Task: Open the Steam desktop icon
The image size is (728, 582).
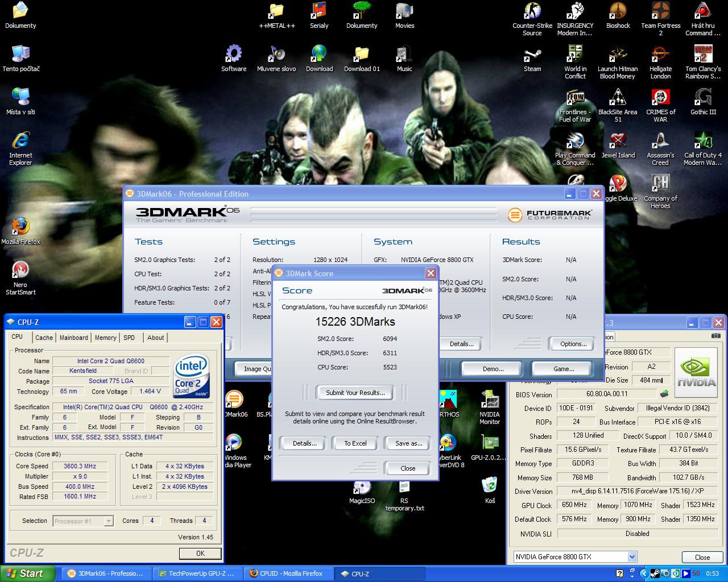Action: coord(532,59)
